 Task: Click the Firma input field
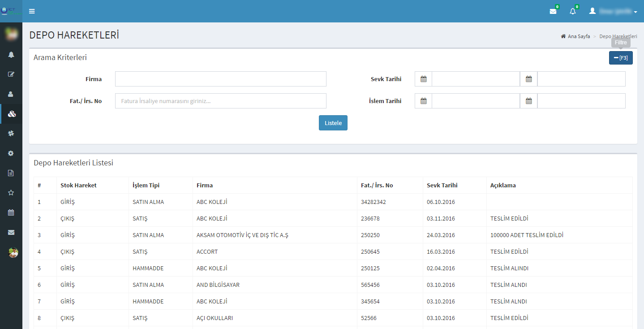pyautogui.click(x=220, y=79)
